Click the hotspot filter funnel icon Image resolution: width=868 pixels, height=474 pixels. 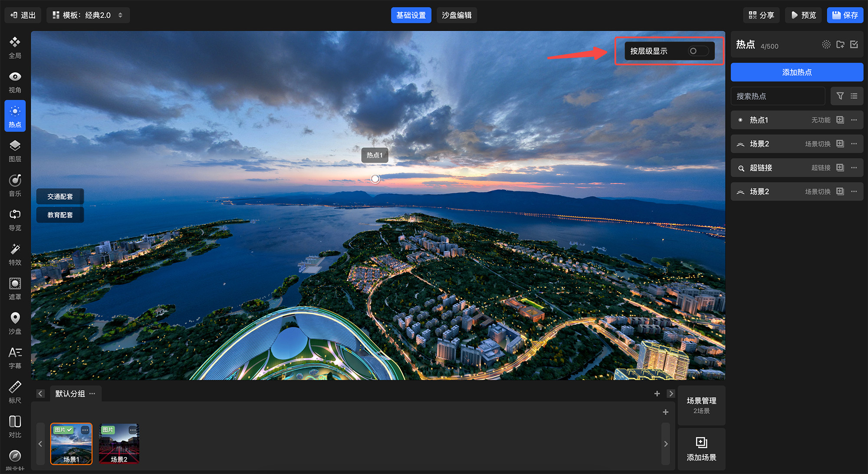click(x=840, y=96)
